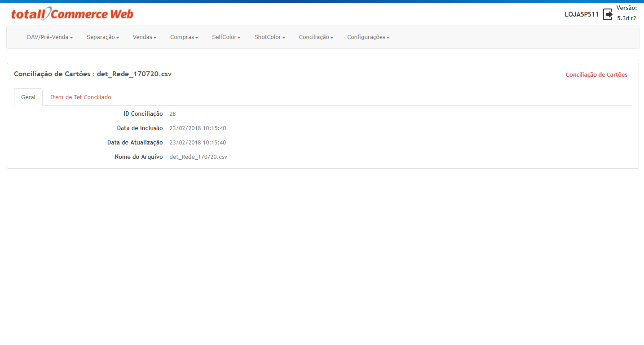Open the Vendas dropdown
The image size is (644, 345).
(145, 37)
